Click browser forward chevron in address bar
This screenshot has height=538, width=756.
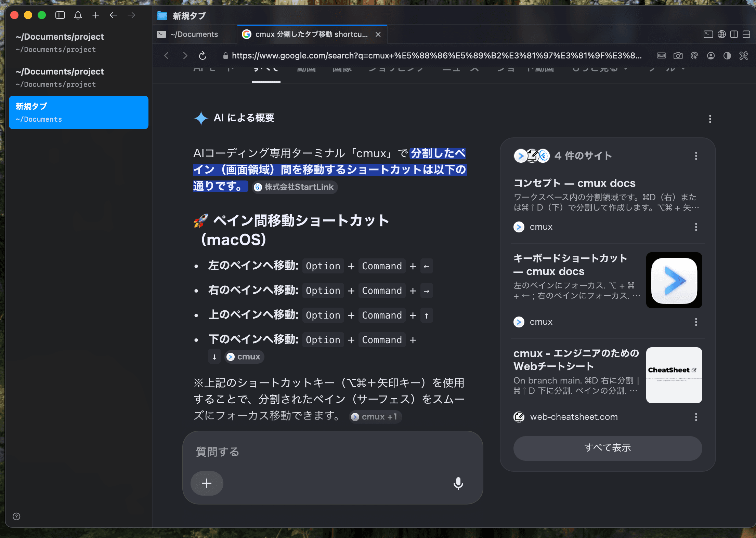pos(185,55)
